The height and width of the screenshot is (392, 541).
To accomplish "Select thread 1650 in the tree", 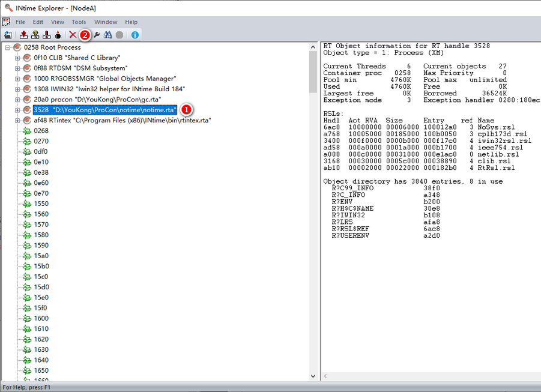I will click(41, 370).
